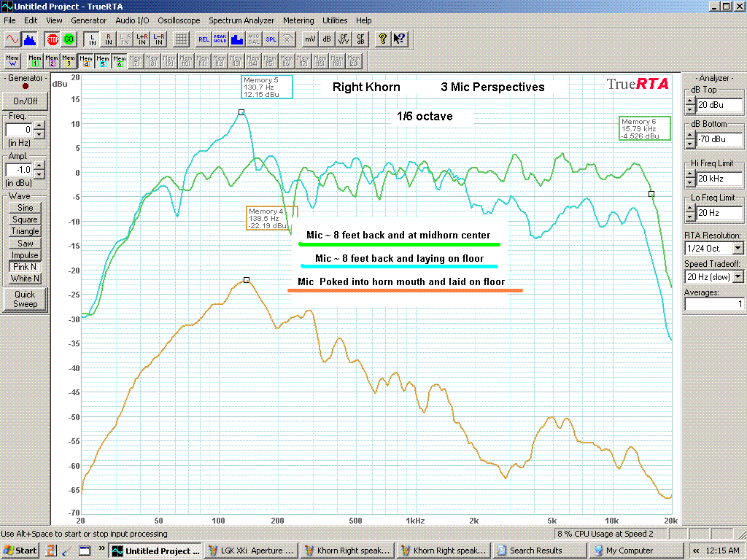Enable REL relative mode
The image size is (747, 560).
204,39
